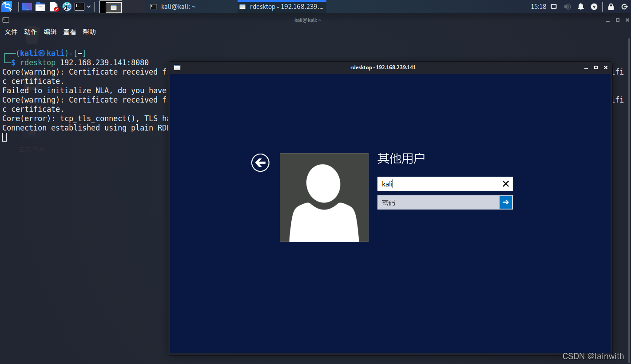
Task: Switch to kali@kali terminal taskbar item
Action: pos(191,7)
